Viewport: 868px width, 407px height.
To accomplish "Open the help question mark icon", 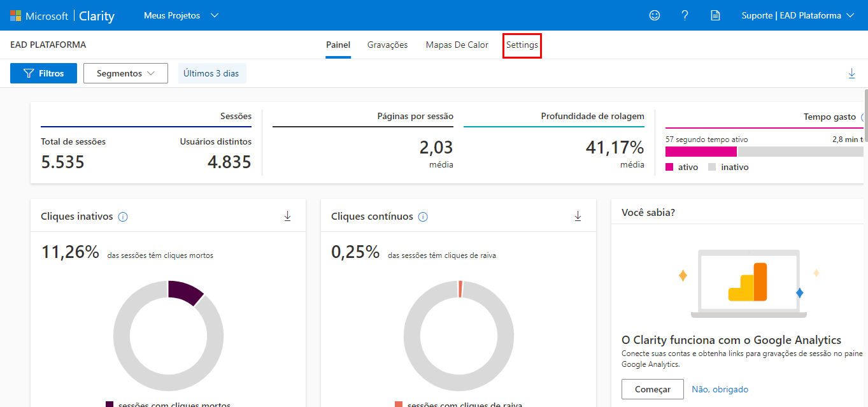I will [x=685, y=15].
